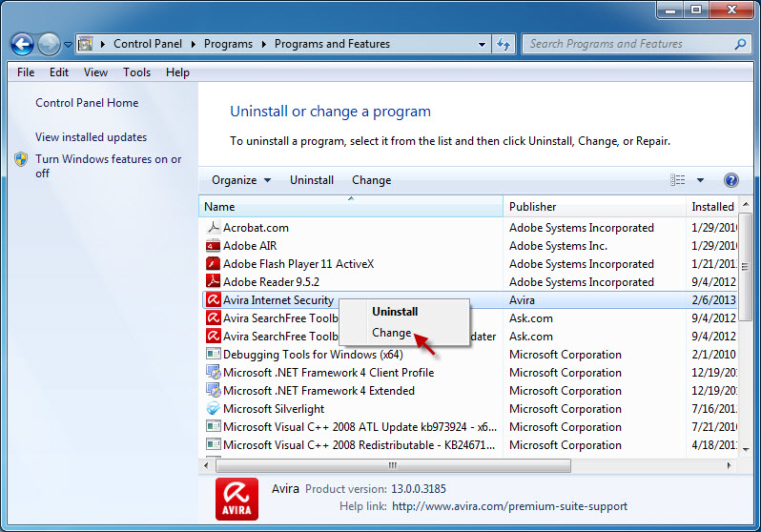The height and width of the screenshot is (532, 761).
Task: Click the Avira publisher cell
Action: click(522, 300)
